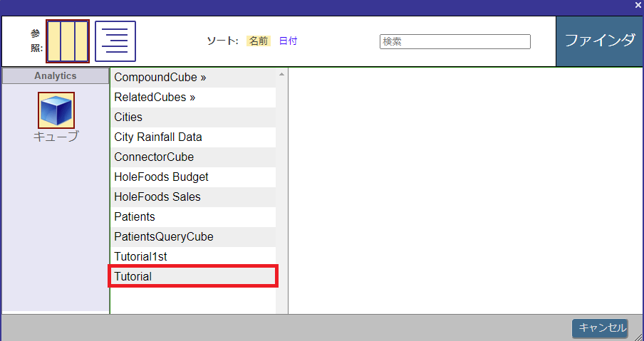Select the Tutorial1st cube
644x341 pixels.
[140, 256]
